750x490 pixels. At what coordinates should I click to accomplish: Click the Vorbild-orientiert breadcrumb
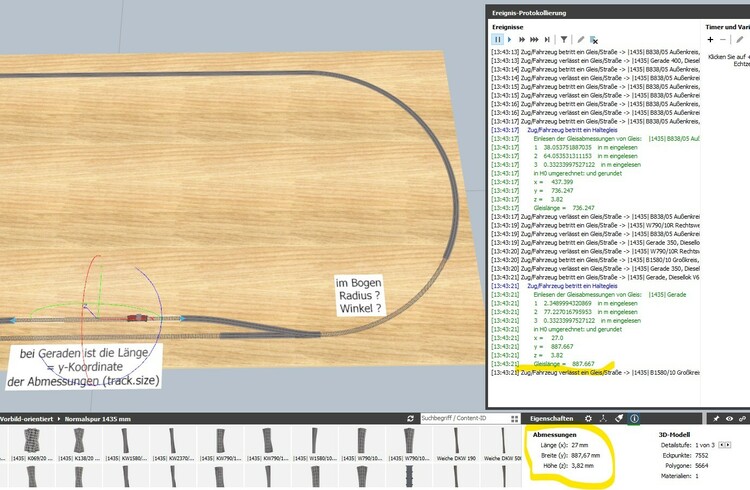point(26,419)
